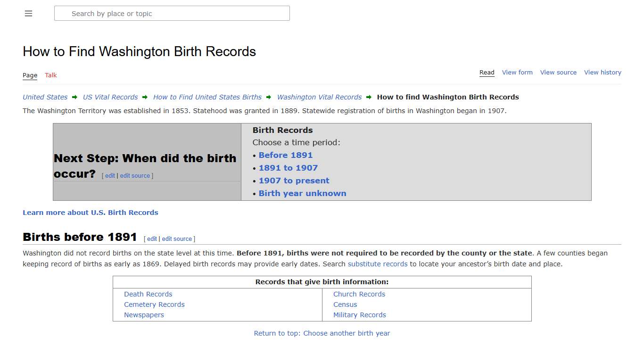644x362 pixels.
Task: Open 1907 to present records
Action: click(294, 181)
